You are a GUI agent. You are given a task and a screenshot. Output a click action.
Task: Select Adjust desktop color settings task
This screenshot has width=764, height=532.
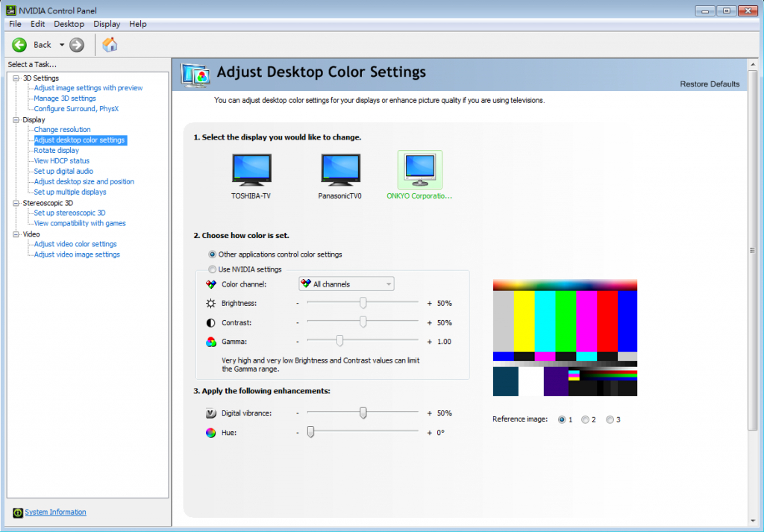pos(81,140)
